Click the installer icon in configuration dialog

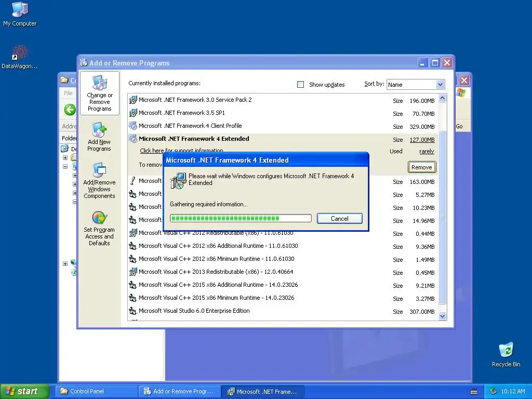tap(178, 180)
